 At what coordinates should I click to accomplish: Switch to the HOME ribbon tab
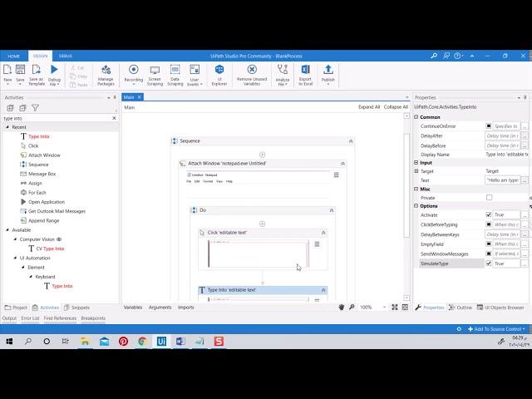click(x=14, y=56)
